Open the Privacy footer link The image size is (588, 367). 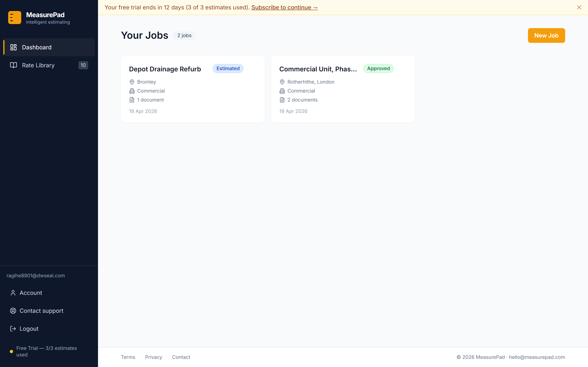154,357
